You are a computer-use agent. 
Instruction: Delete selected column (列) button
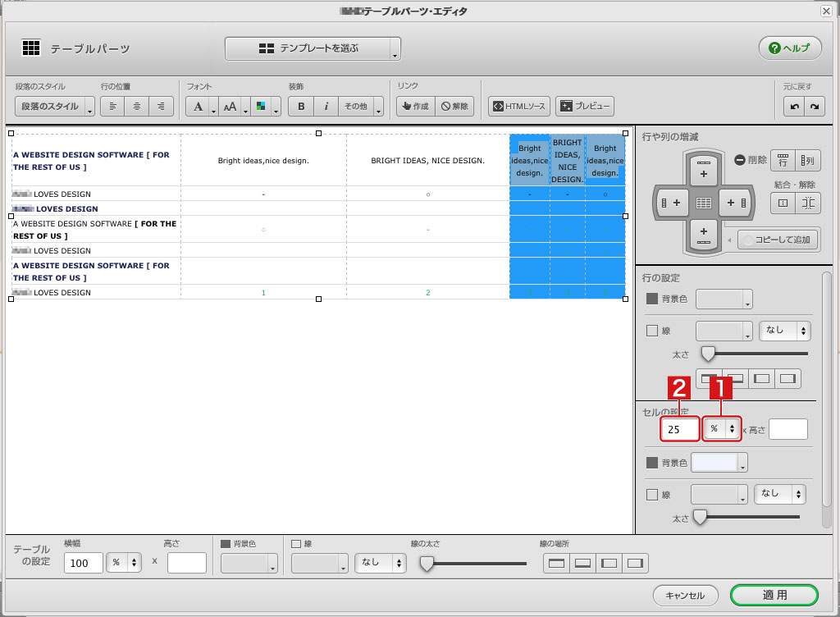coord(807,160)
